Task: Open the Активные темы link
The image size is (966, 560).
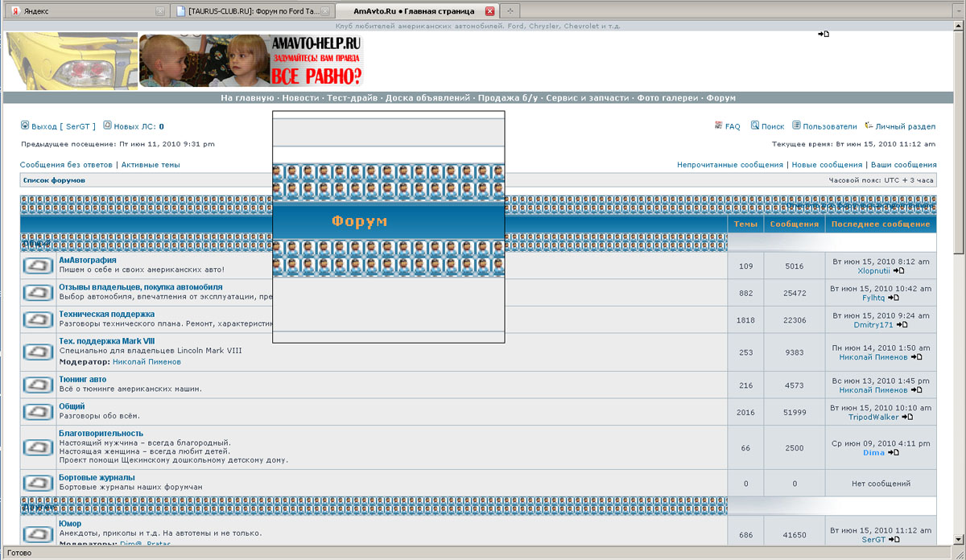Action: coord(151,165)
